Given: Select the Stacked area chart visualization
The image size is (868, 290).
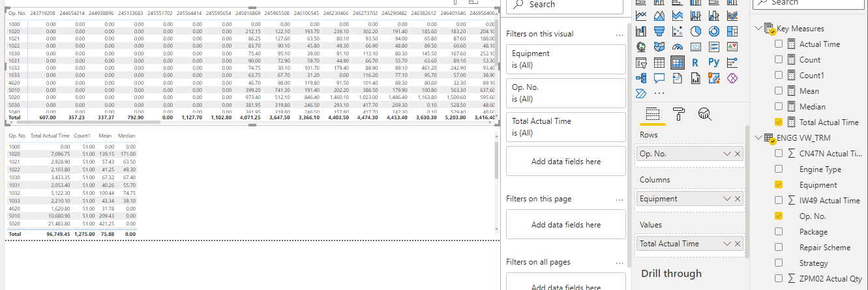Looking at the screenshot, I should coord(678,16).
